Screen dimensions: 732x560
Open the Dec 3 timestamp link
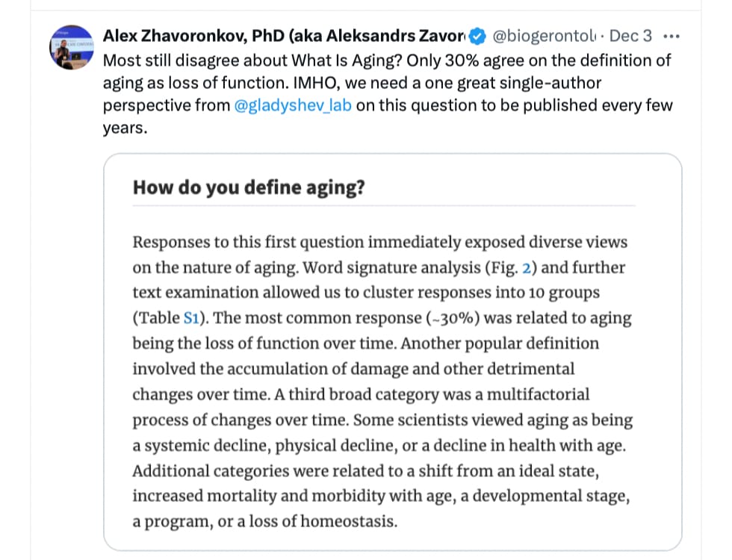(630, 36)
